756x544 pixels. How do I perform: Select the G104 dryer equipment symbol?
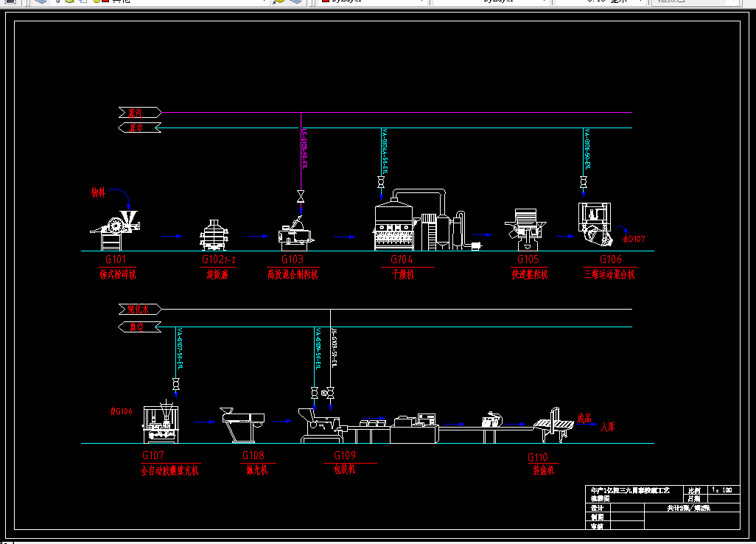point(427,220)
